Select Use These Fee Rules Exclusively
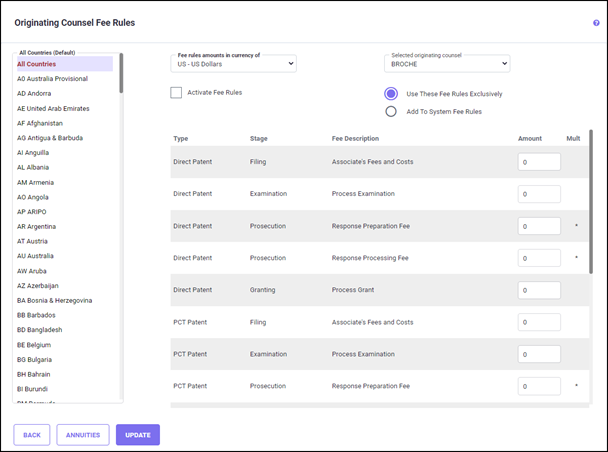This screenshot has width=608, height=452. [x=391, y=93]
